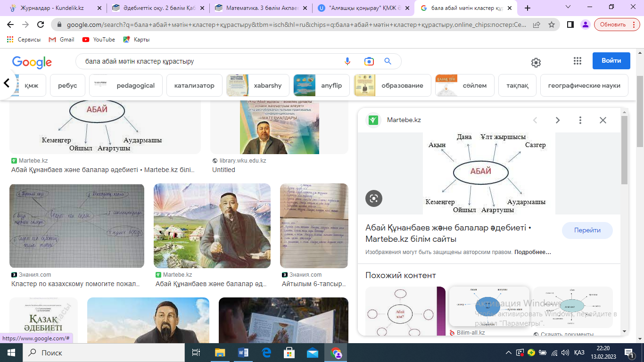This screenshot has width=644, height=362.
Task: Show the next image in the preview panel
Action: 558,120
